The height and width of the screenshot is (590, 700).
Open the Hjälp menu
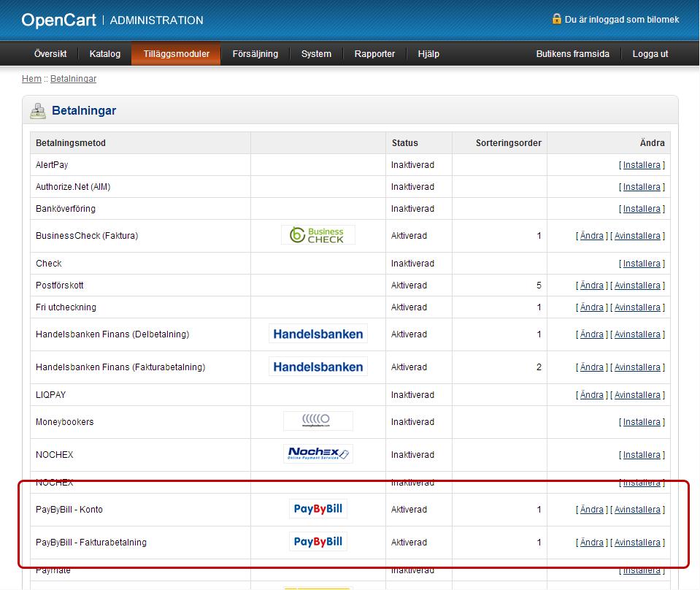tap(428, 53)
